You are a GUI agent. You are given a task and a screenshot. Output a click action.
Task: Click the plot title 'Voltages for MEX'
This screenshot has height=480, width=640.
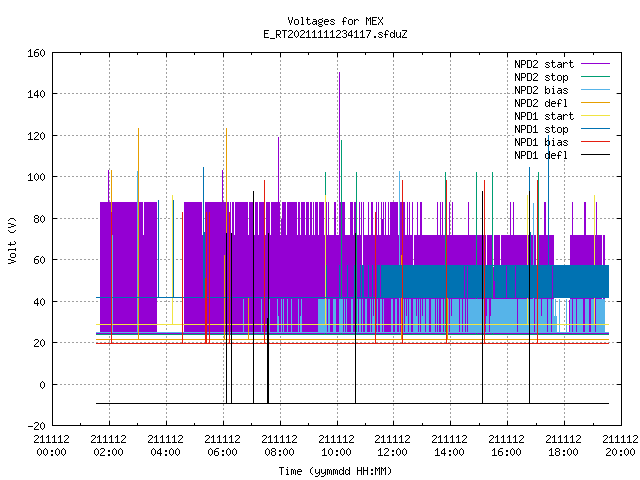335,21
